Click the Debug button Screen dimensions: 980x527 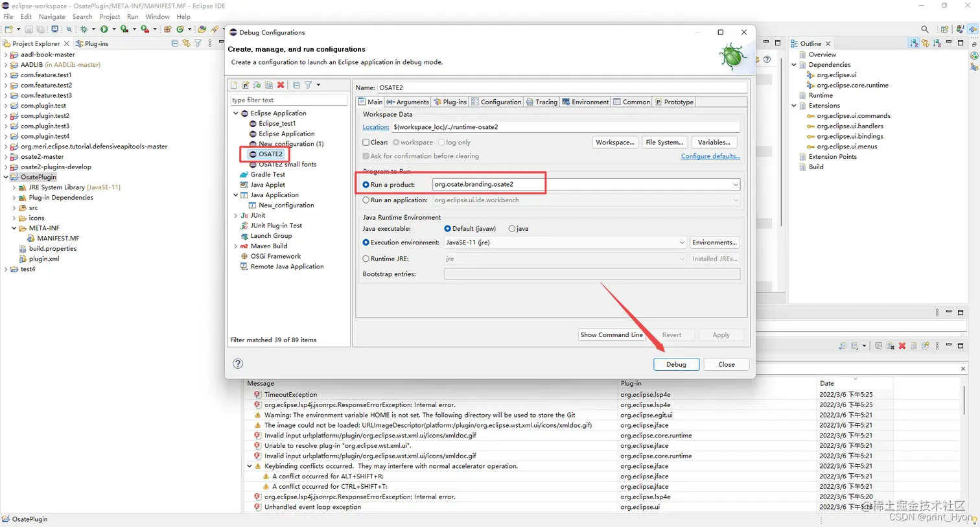coord(676,364)
